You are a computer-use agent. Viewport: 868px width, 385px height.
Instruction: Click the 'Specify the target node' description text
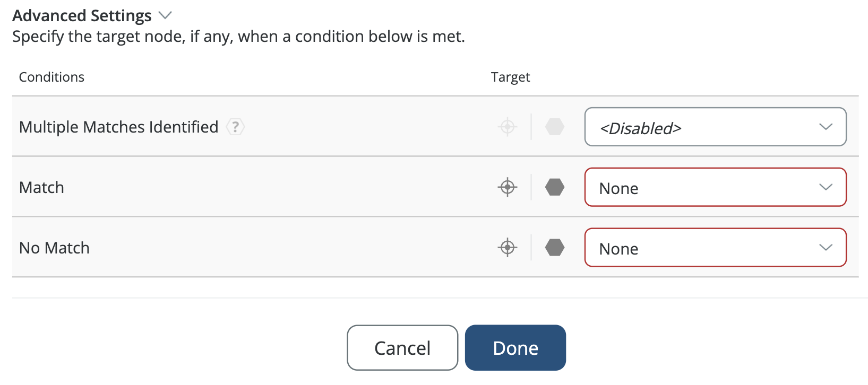(x=238, y=37)
